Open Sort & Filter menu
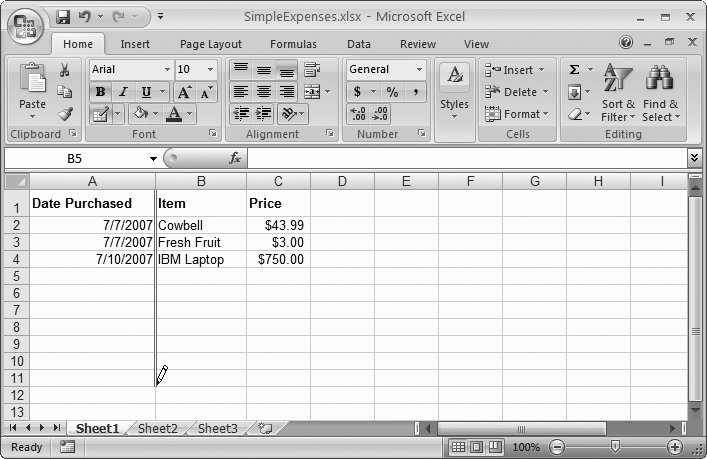This screenshot has height=459, width=707. coord(618,92)
